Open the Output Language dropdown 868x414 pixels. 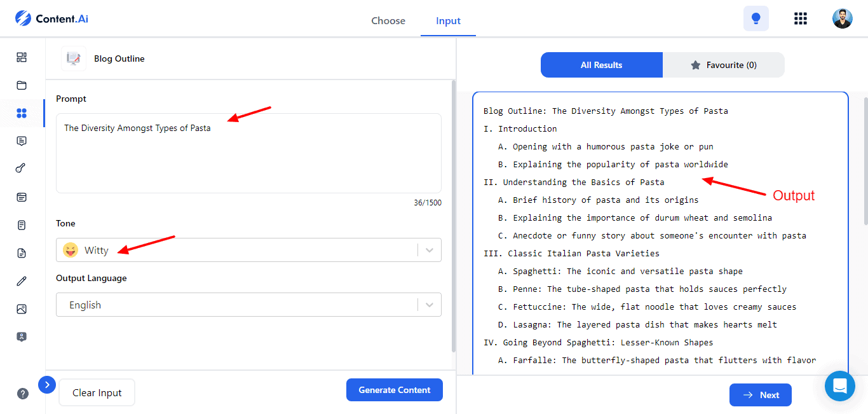[x=248, y=305]
